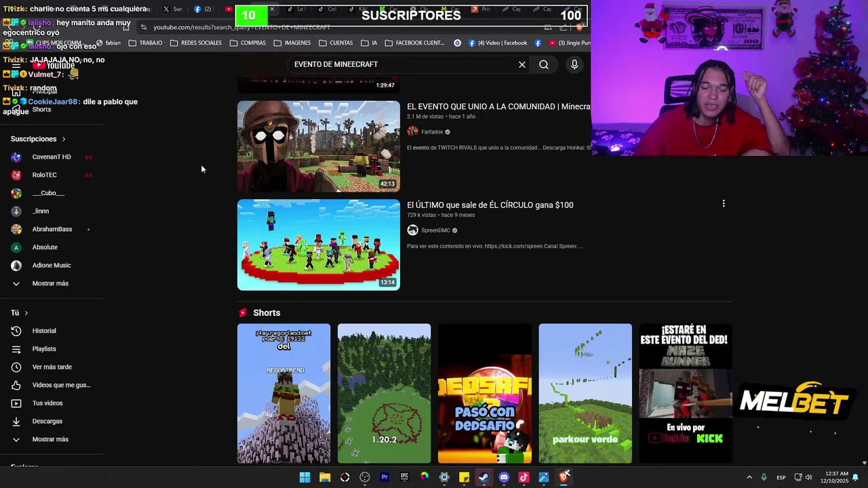Open Epic Games Launcher from the taskbar

405,477
